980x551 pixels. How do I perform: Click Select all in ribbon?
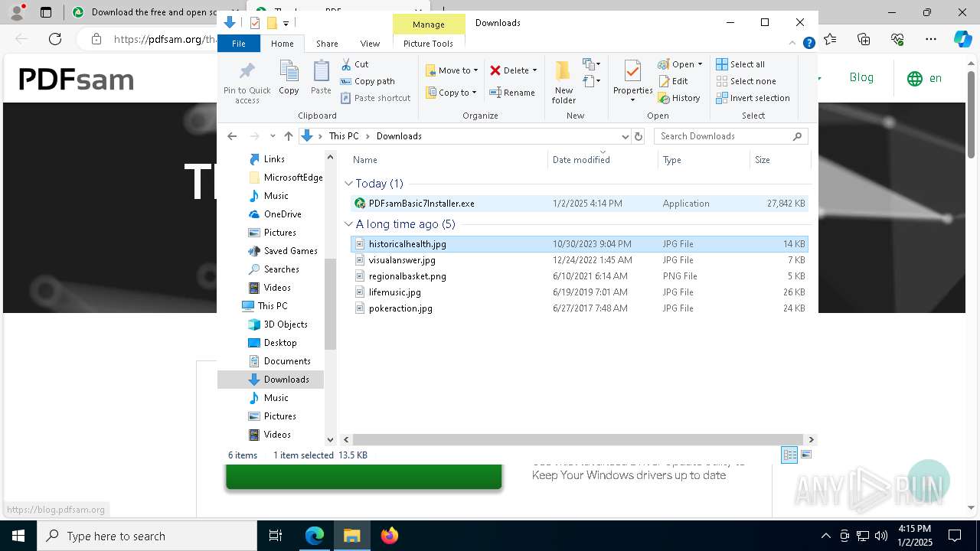[740, 64]
